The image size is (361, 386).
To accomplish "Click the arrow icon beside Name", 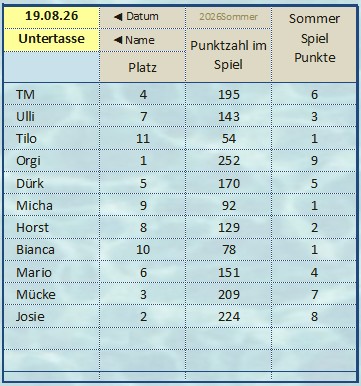I will coord(118,40).
